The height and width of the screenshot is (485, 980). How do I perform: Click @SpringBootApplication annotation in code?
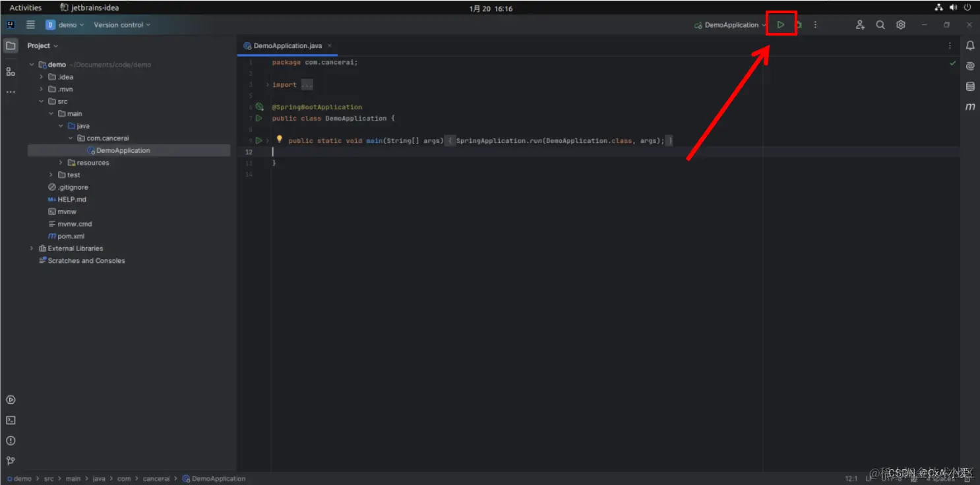click(317, 107)
